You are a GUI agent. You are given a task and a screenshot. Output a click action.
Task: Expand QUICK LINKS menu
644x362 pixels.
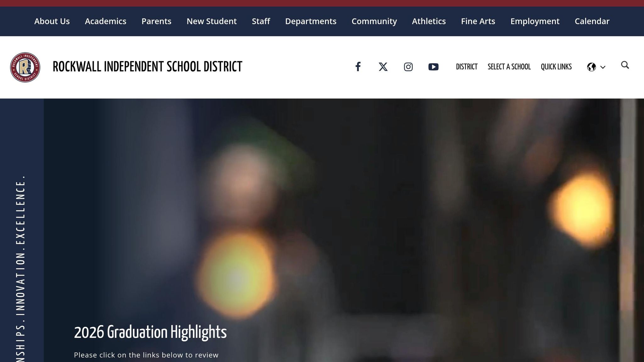pos(556,67)
